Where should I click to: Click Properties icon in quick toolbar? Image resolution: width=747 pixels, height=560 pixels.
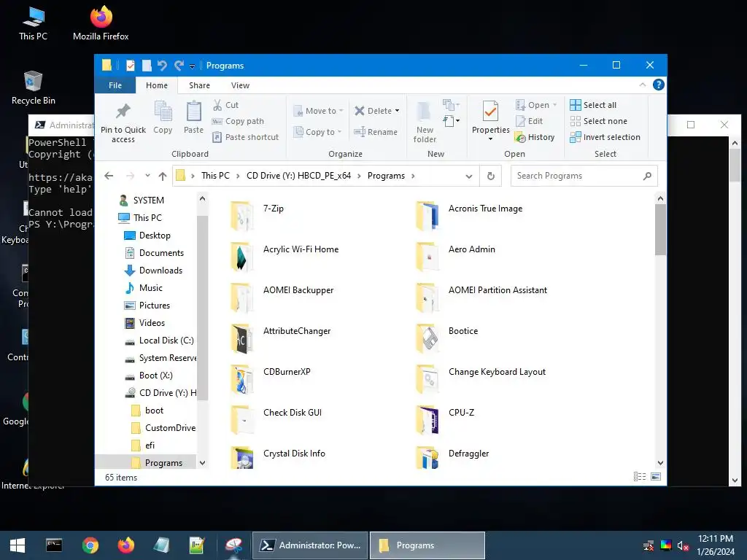tap(130, 65)
